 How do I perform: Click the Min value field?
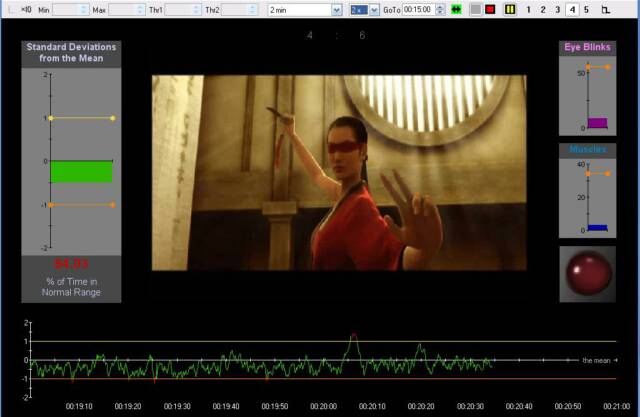click(x=66, y=10)
